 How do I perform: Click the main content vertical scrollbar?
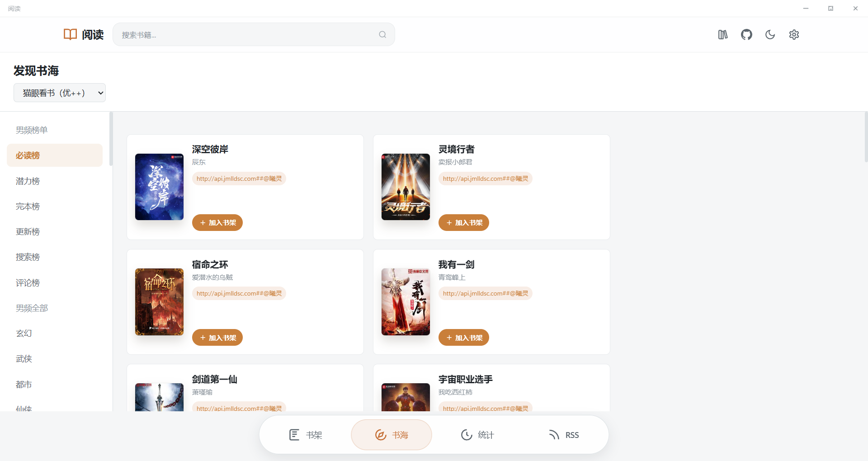click(866, 137)
